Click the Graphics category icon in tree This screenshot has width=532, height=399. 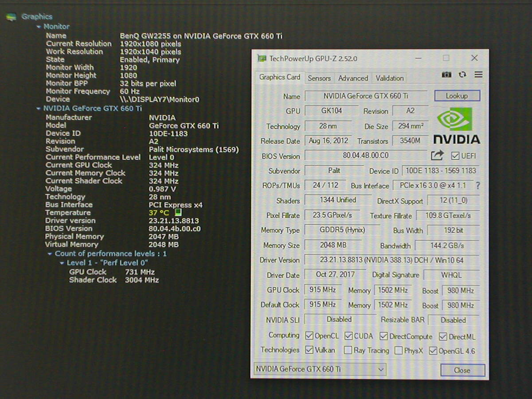[12, 17]
